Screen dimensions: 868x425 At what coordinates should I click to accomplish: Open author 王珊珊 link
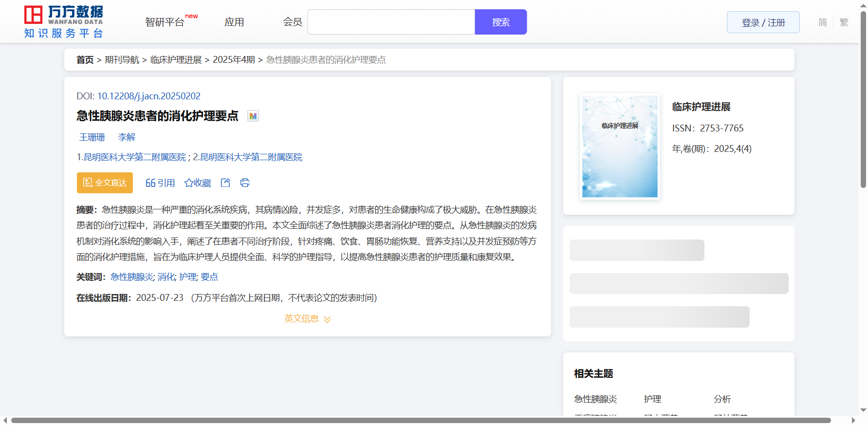coord(92,137)
